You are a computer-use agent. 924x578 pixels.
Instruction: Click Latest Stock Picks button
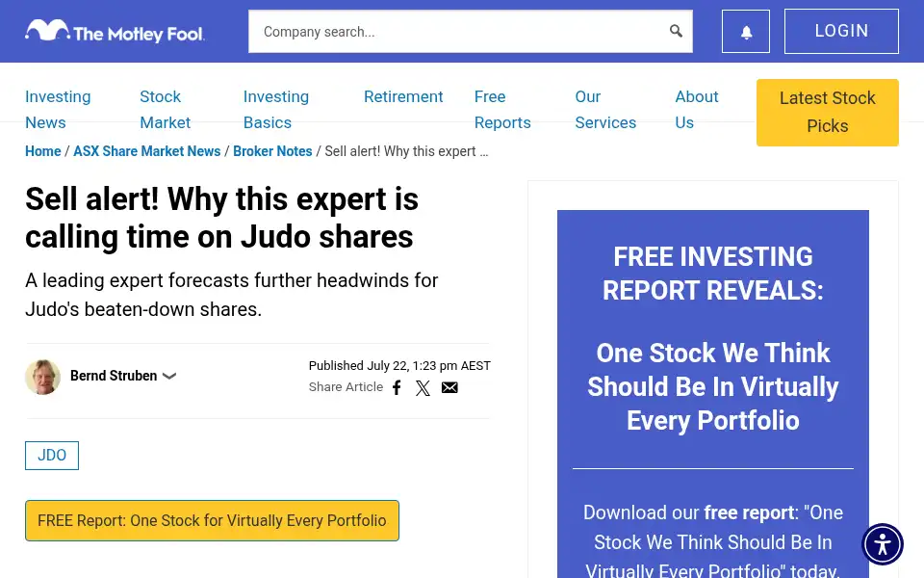(828, 112)
